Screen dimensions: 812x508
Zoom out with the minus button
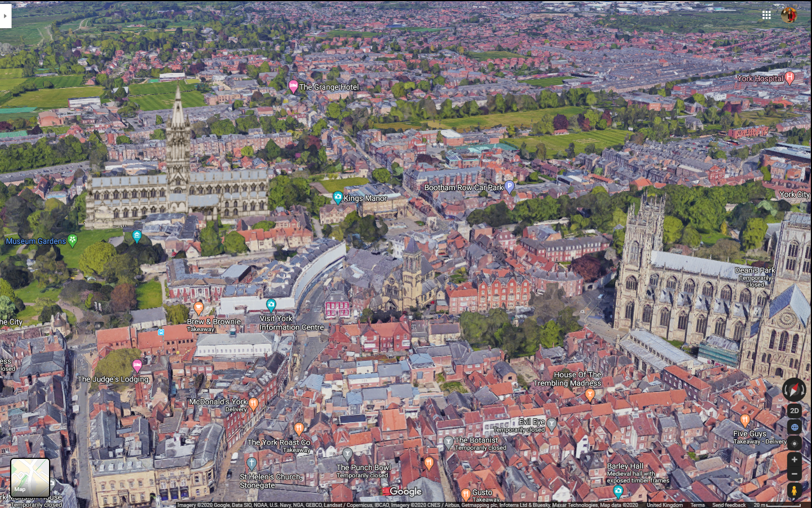(x=794, y=474)
